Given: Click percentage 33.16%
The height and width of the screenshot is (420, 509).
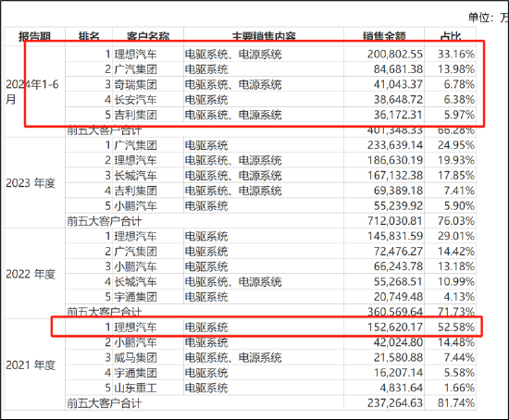Looking at the screenshot, I should tap(456, 54).
